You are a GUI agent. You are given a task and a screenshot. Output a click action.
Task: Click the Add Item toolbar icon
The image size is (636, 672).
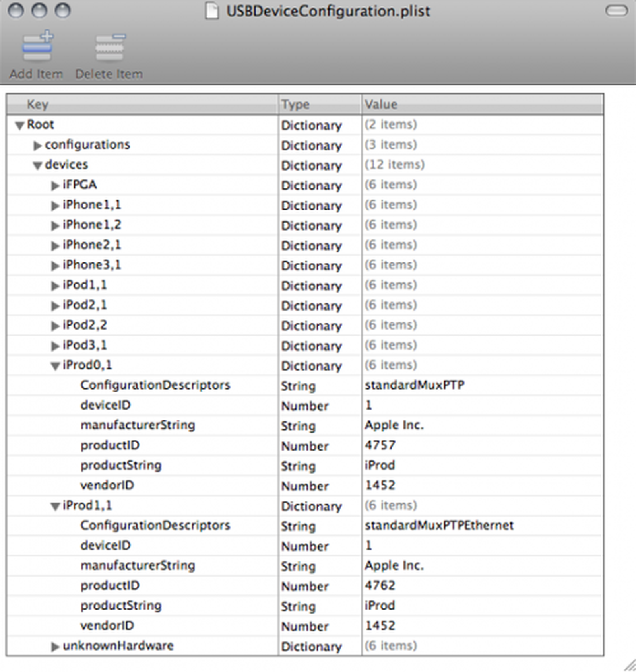tap(37, 46)
